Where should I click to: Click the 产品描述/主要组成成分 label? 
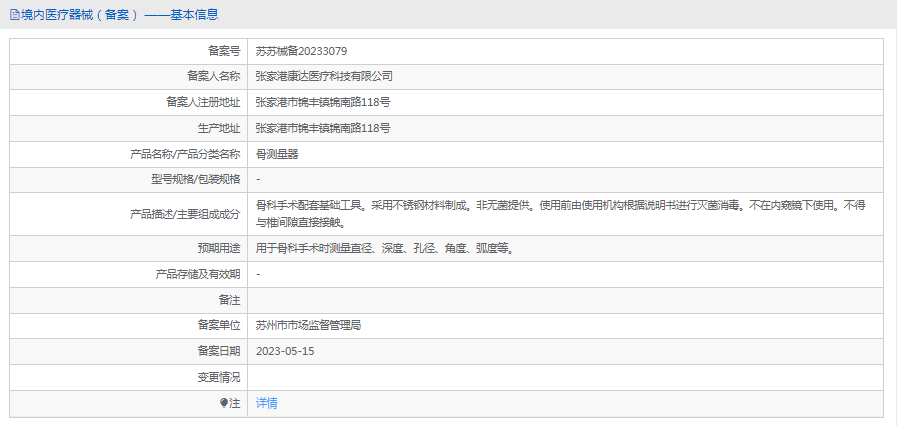tap(185, 214)
